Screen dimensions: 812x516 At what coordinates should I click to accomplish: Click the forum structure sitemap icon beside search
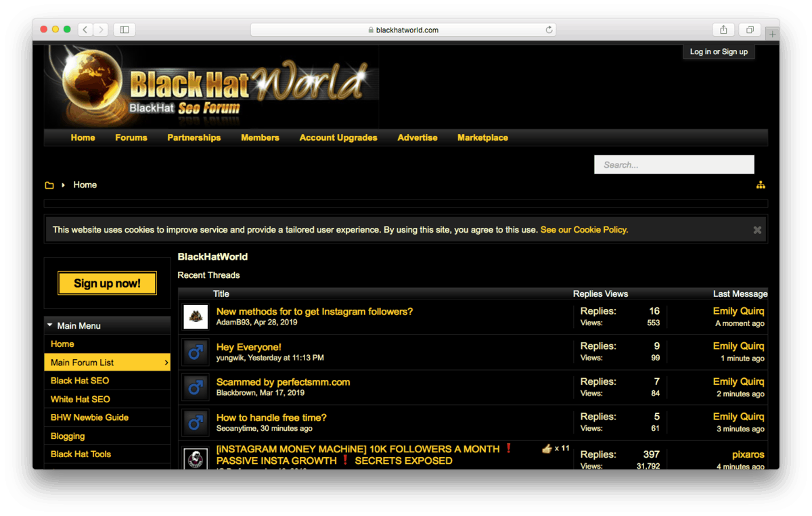pyautogui.click(x=761, y=184)
